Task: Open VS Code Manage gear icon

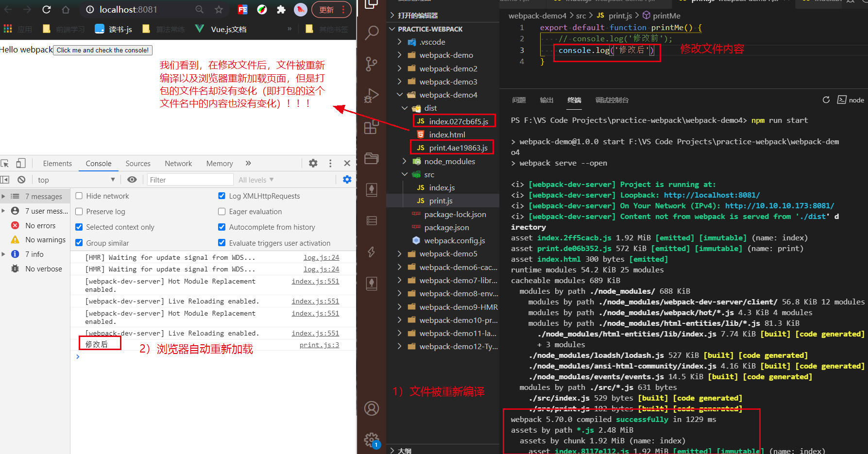Action: click(372, 440)
